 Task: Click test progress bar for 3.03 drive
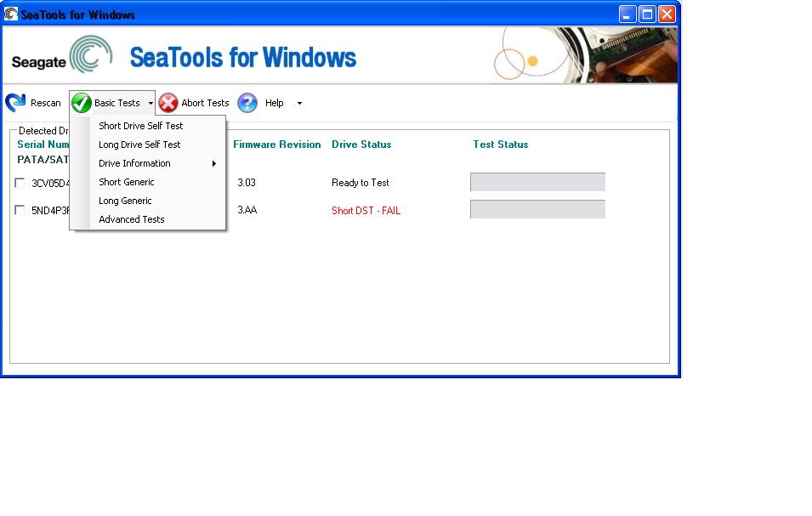coord(537,182)
